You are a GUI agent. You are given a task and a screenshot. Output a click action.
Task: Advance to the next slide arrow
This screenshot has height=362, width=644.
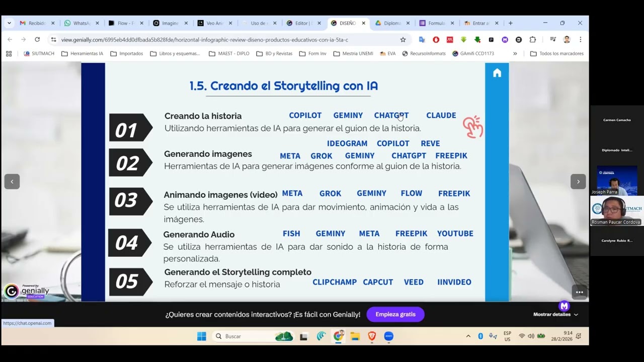tap(578, 182)
